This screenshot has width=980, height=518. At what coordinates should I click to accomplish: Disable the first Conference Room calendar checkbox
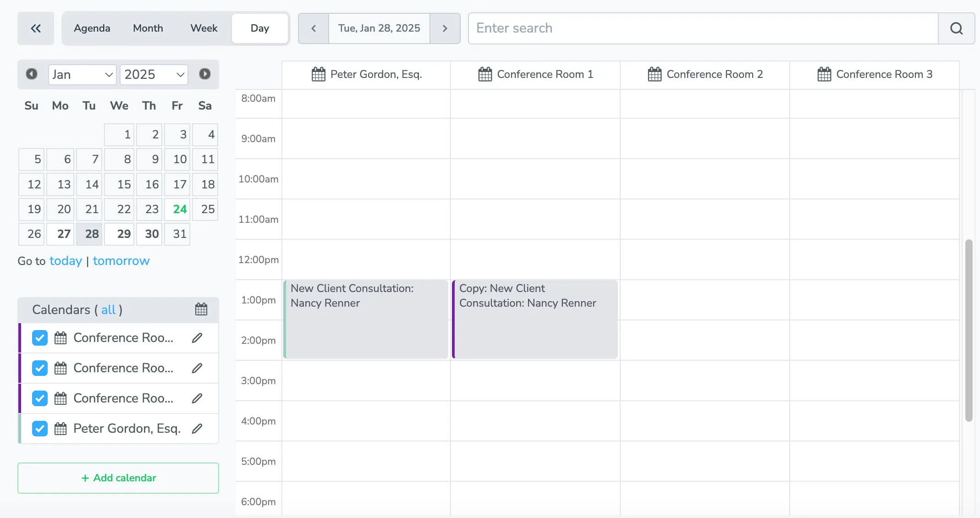tap(39, 338)
